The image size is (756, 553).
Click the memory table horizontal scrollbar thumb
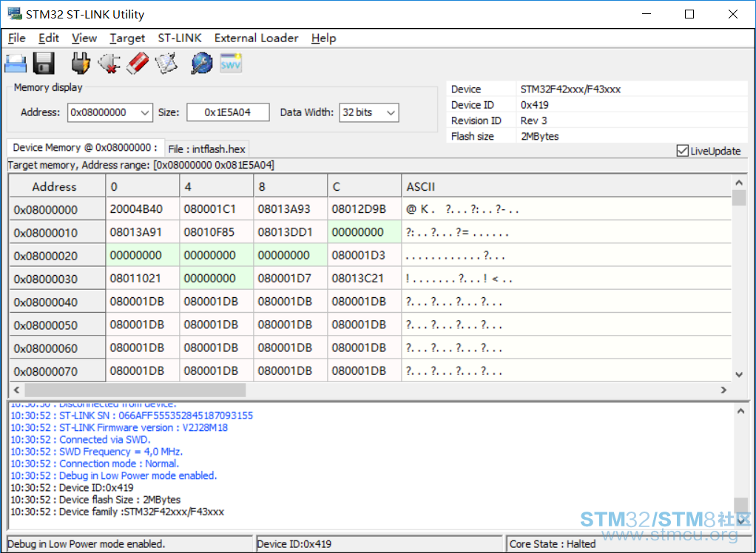click(135, 390)
